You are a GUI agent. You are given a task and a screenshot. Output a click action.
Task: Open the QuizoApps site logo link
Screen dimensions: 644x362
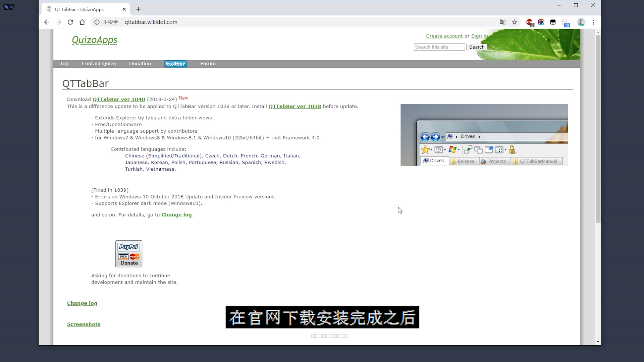(95, 40)
